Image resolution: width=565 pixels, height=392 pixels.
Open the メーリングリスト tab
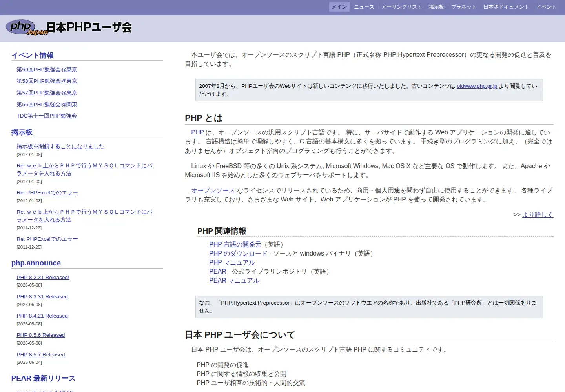pyautogui.click(x=402, y=7)
